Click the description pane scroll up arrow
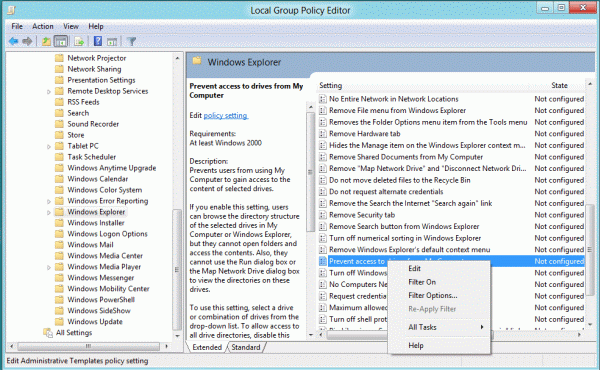The height and width of the screenshot is (370, 600). 311,107
